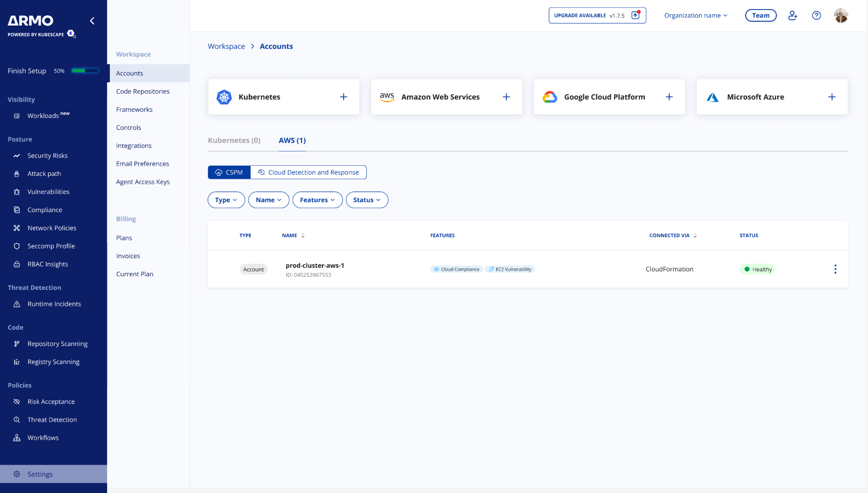Open the Organization name dropdown
This screenshot has width=868, height=493.
696,16
